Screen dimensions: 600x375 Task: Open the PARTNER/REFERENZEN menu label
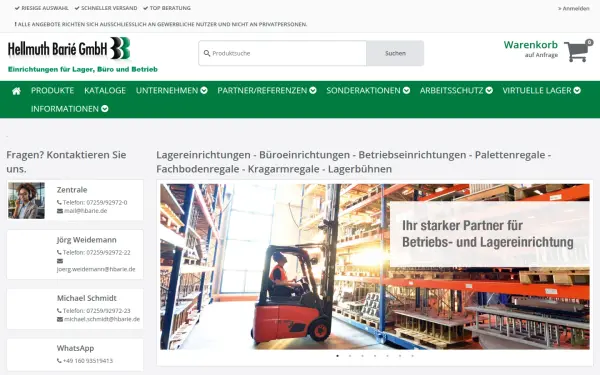(x=262, y=90)
